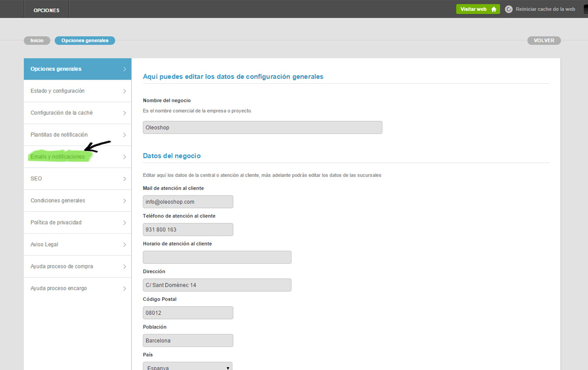Click the Población field with Barcelona
The height and width of the screenshot is (370, 588).
tap(188, 341)
